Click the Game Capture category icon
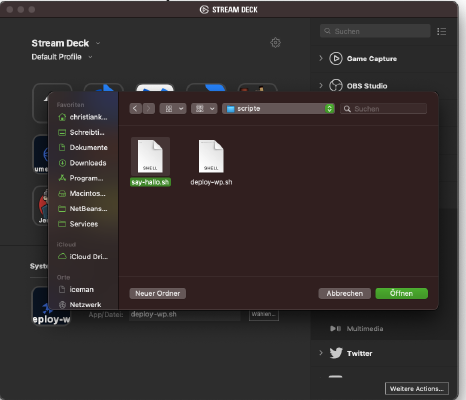This screenshot has width=466, height=400. (336, 59)
